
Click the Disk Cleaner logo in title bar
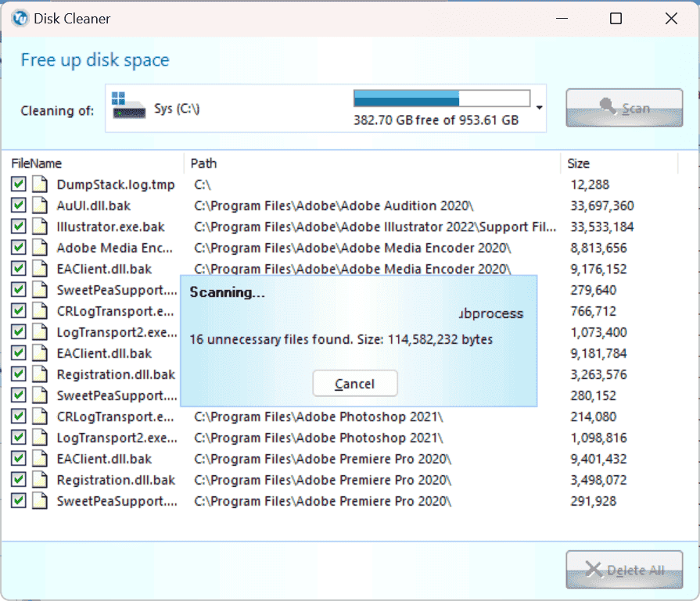tap(20, 19)
